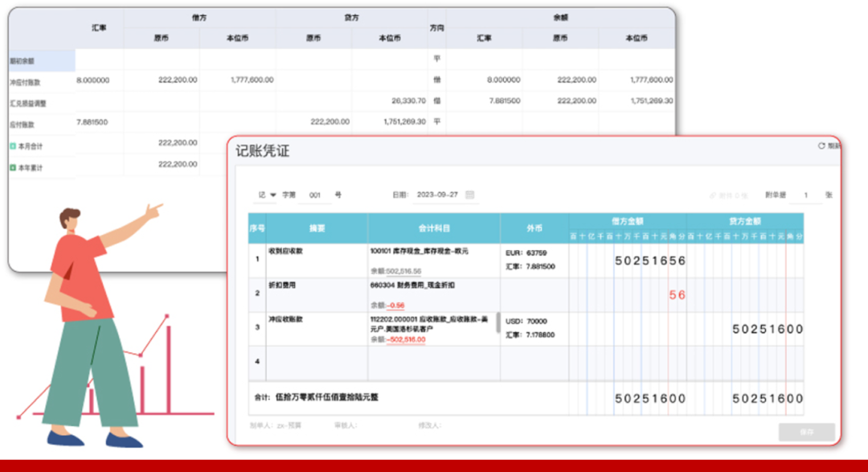Click the 附单据 sheet count field
The height and width of the screenshot is (472, 868).
click(x=805, y=194)
